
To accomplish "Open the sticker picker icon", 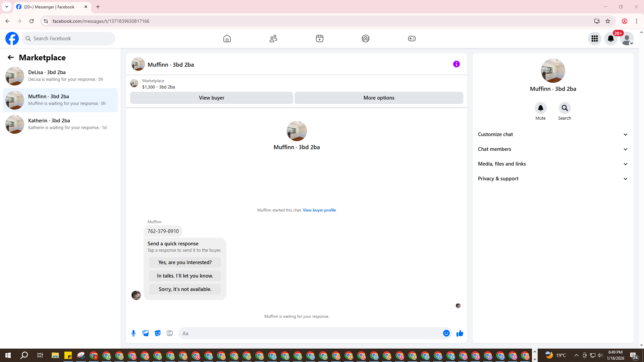I will tap(158, 333).
